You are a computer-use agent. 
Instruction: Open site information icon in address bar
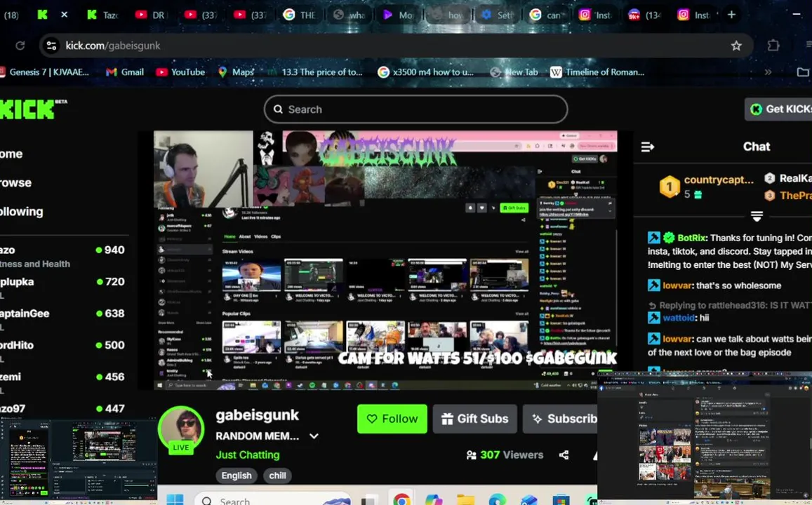(x=51, y=46)
